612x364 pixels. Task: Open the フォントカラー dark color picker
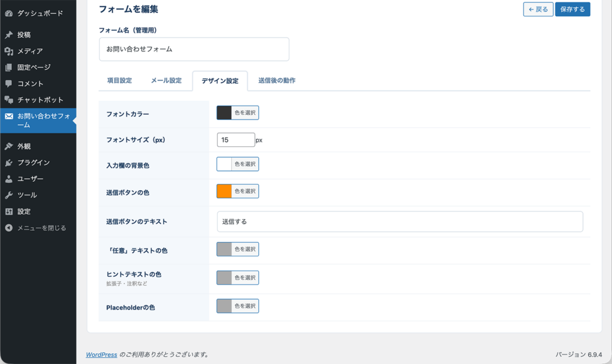point(224,113)
